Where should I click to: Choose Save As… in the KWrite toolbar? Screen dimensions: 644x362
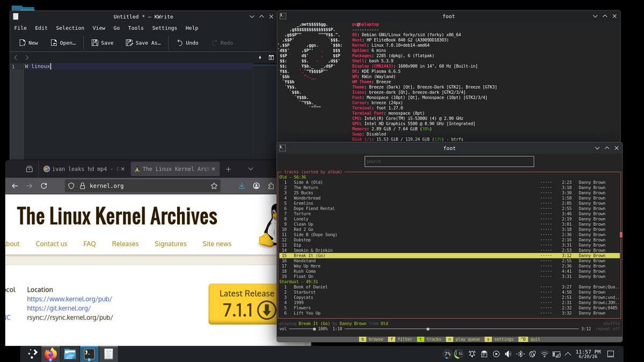[143, 43]
